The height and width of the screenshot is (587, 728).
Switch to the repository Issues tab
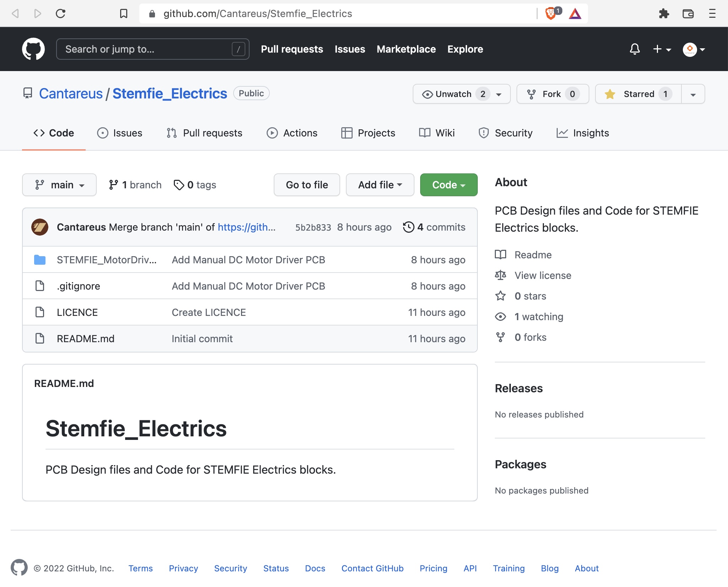120,133
